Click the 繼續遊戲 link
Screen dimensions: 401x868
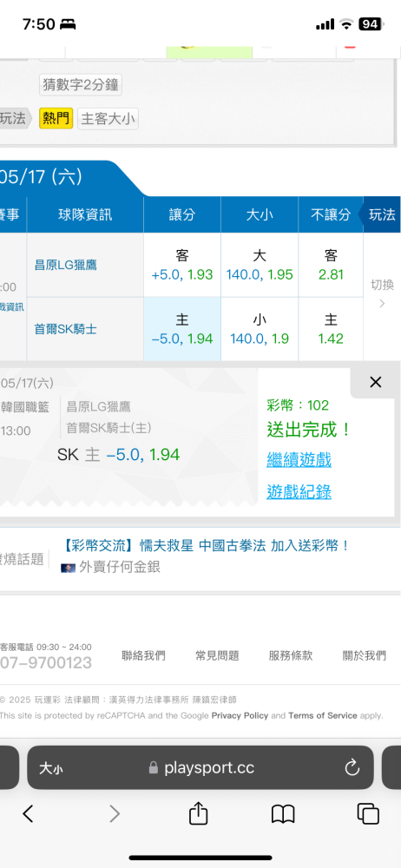click(x=299, y=459)
